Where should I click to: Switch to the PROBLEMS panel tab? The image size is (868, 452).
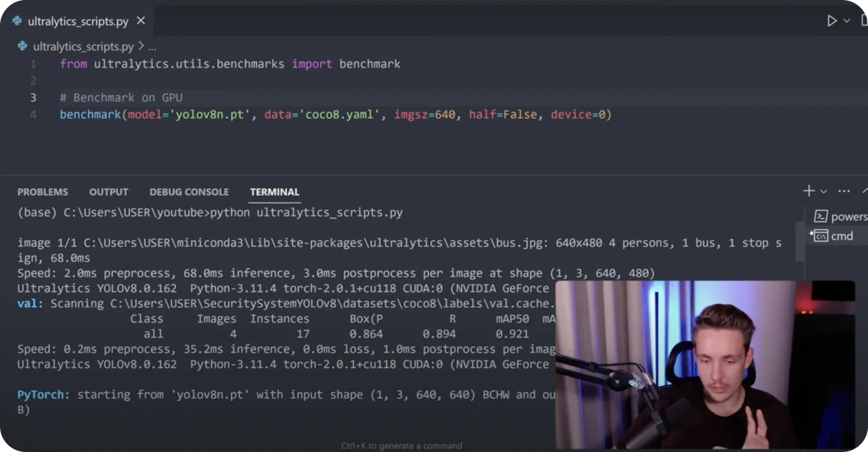(43, 192)
